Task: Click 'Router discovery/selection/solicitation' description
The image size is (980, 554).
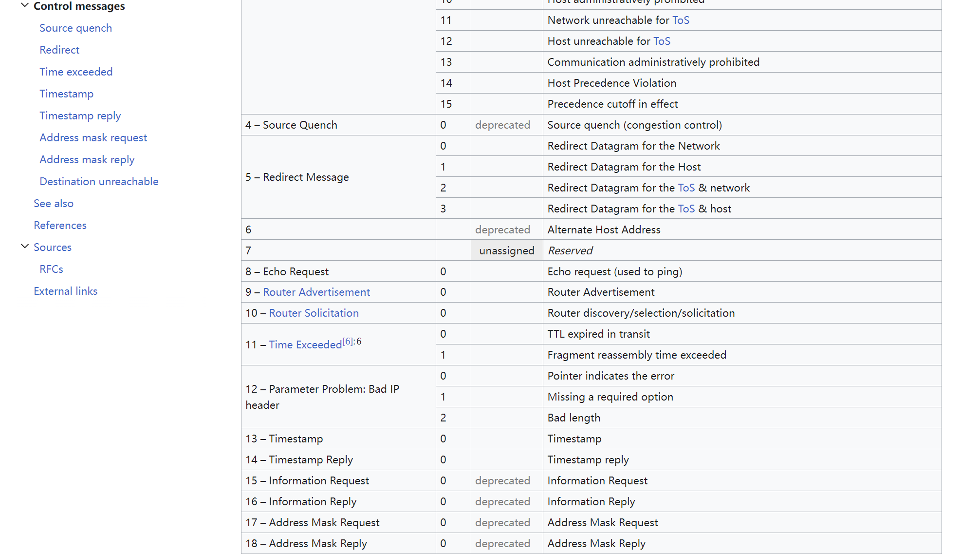Action: tap(641, 313)
